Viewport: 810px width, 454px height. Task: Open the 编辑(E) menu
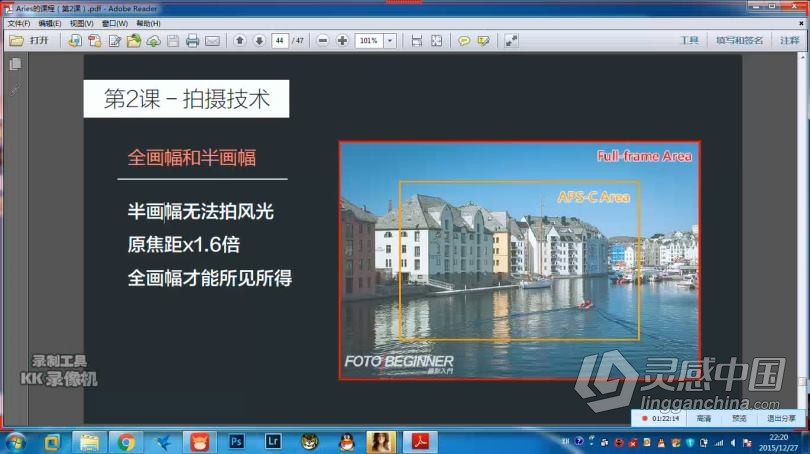pos(50,23)
